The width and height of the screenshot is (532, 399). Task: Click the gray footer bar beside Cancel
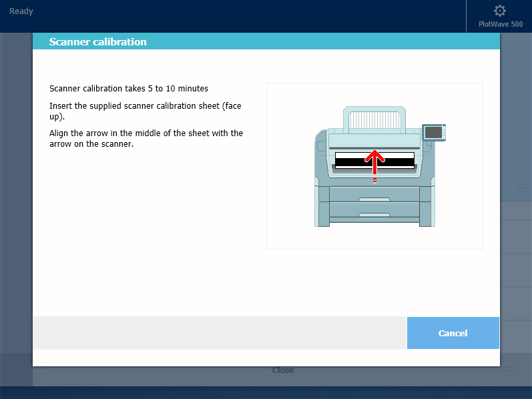[x=220, y=333]
